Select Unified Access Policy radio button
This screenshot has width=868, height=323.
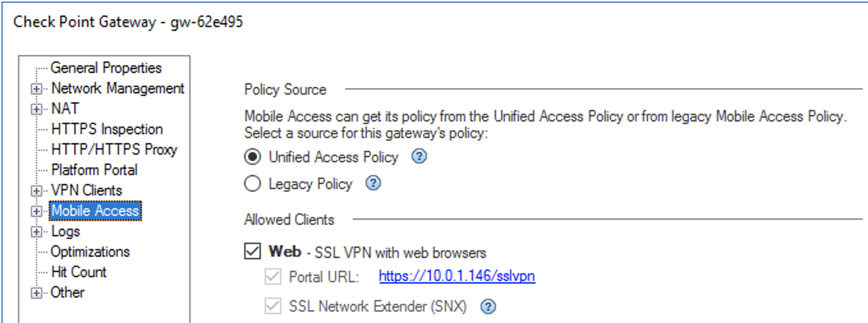point(253,157)
